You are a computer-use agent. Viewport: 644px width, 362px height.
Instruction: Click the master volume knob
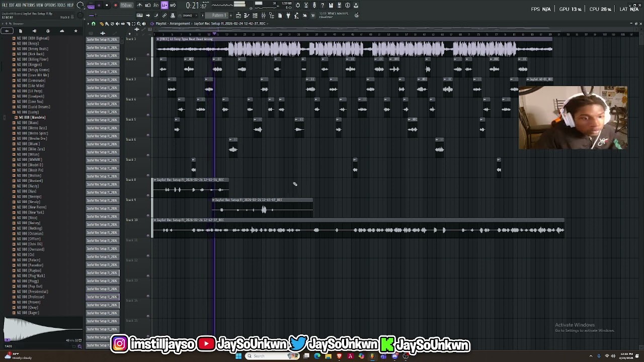(x=80, y=5)
